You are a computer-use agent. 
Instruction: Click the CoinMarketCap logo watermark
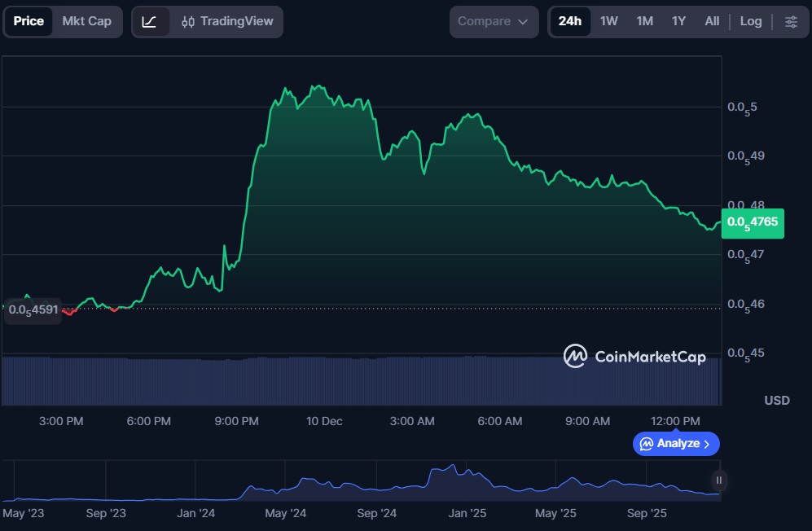[635, 356]
